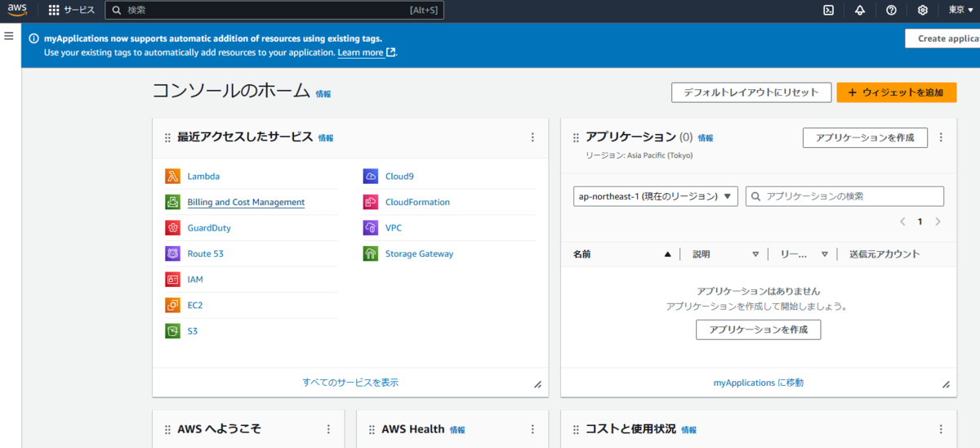Click the Create application banner button
Screen dimensions: 980x448
click(x=942, y=38)
